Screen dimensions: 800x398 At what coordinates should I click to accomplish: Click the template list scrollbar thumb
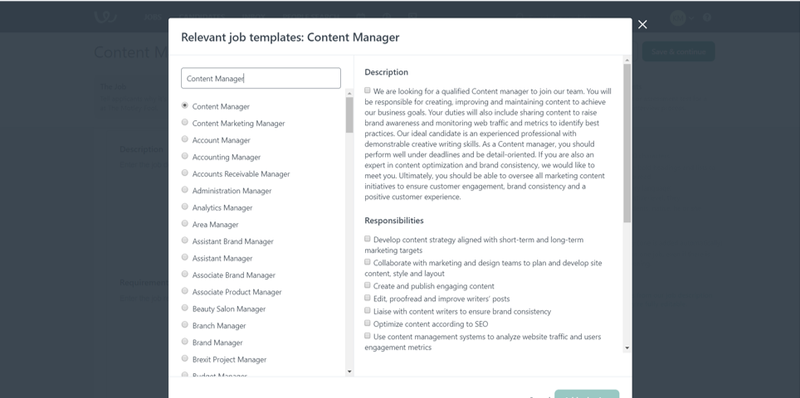click(349, 115)
